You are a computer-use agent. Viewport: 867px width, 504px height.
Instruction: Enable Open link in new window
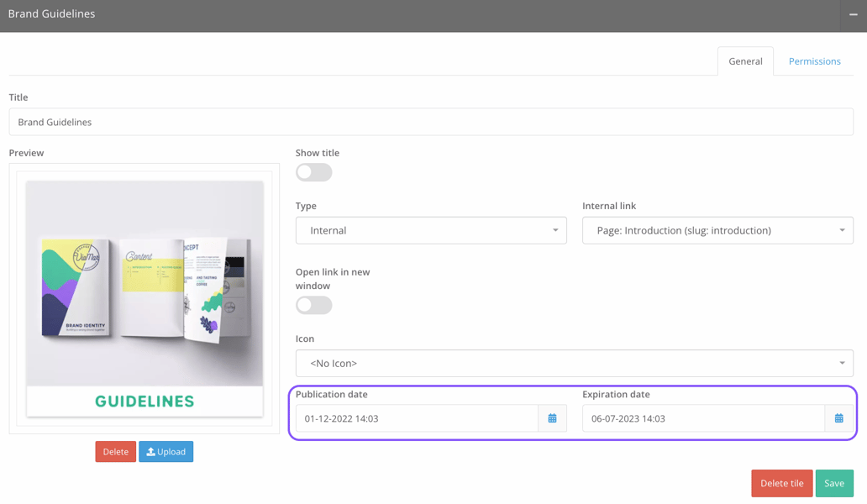click(313, 304)
